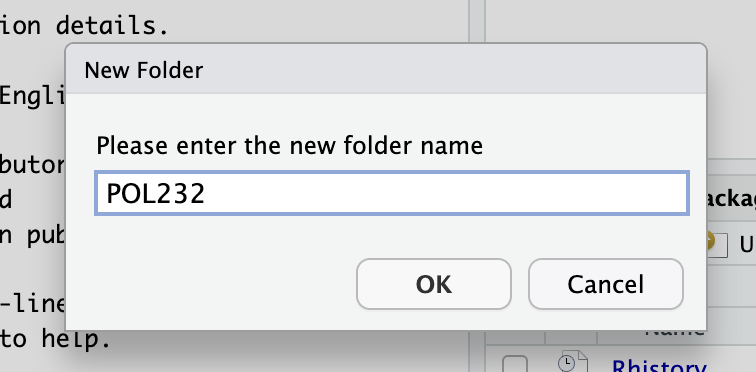
Task: Cancel the New Folder dialog
Action: click(606, 284)
